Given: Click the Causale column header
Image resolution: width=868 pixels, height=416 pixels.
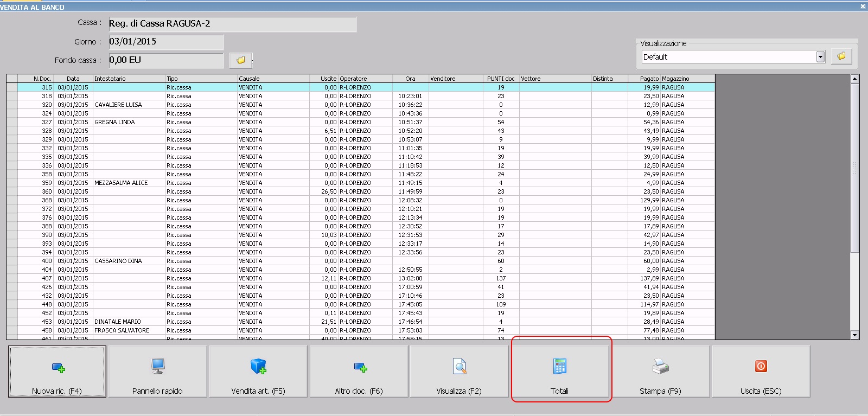Looking at the screenshot, I should point(273,79).
